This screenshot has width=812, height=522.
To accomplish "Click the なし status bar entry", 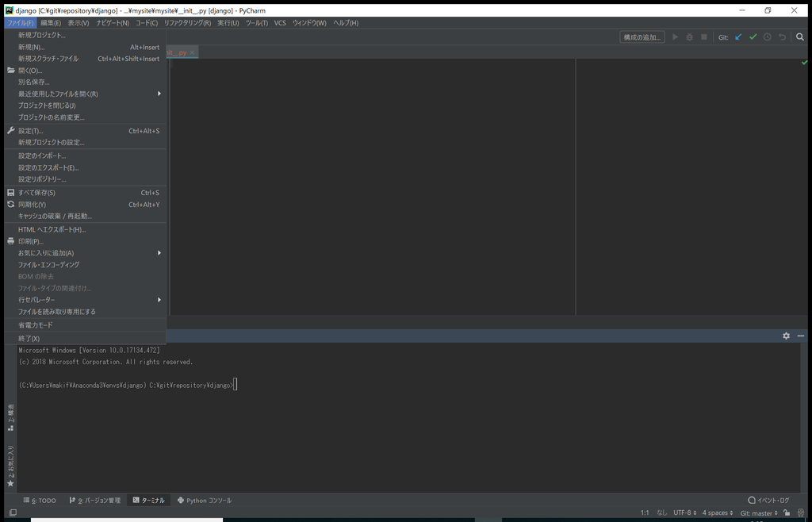I will tap(662, 512).
